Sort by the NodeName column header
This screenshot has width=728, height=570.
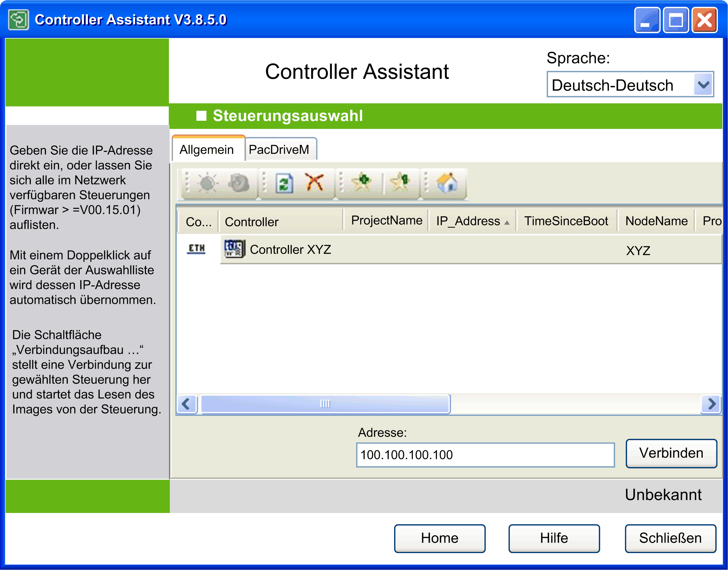pos(656,221)
